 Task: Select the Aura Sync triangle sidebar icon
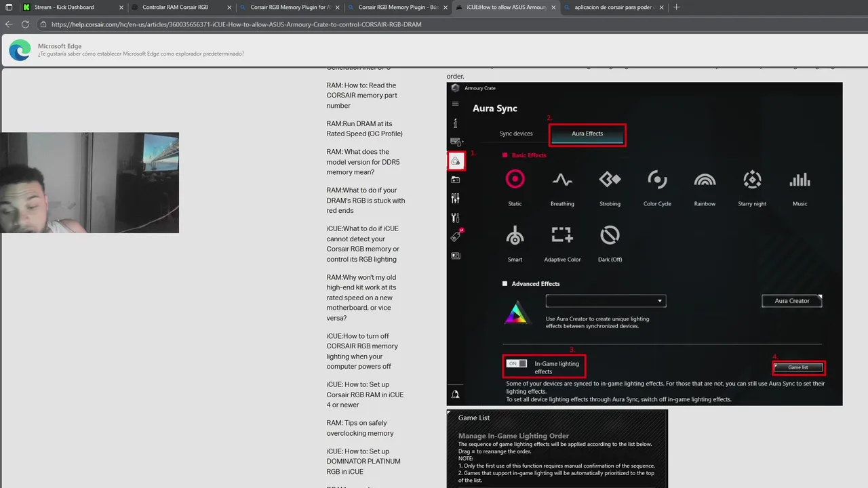click(456, 161)
